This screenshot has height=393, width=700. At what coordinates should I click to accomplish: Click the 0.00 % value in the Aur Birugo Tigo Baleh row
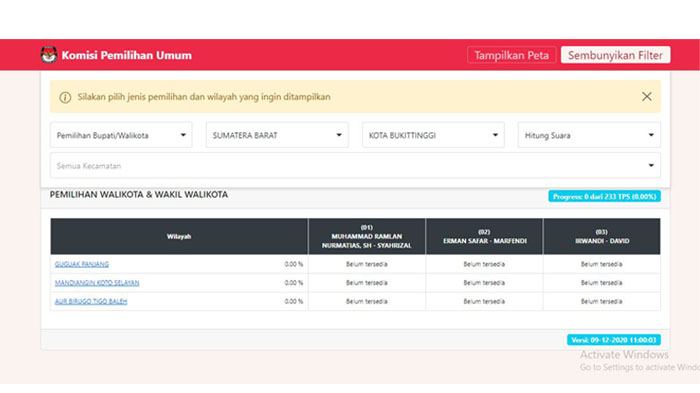tap(294, 301)
